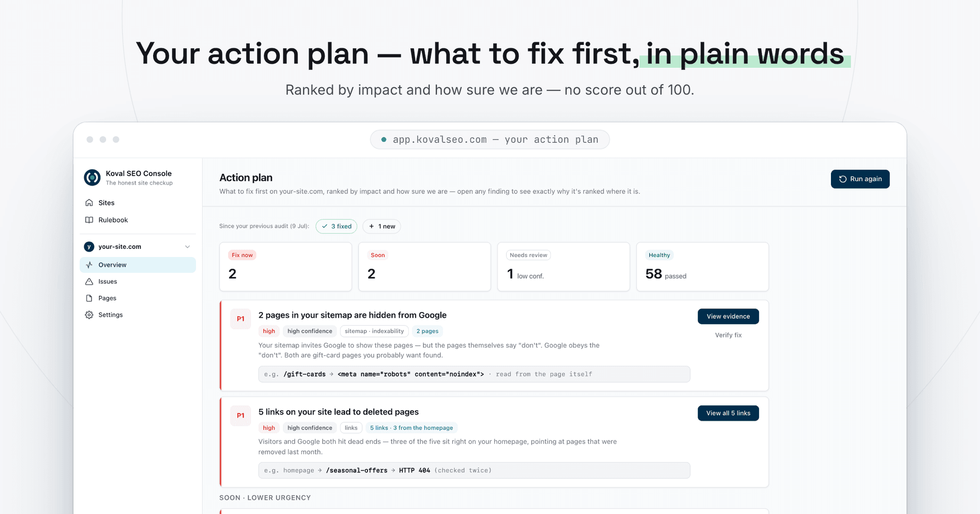This screenshot has width=980, height=514.
Task: Click the app.kovalseo.com address bar
Action: [490, 140]
